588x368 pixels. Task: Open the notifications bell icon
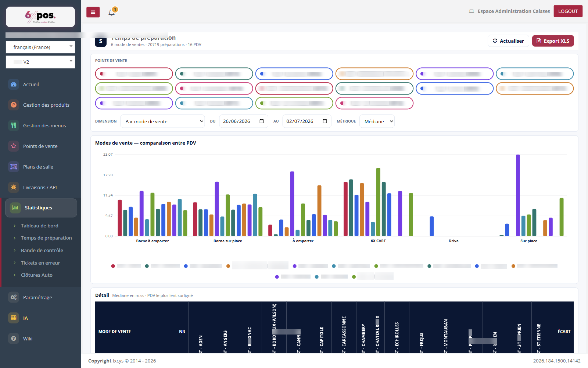click(x=112, y=12)
